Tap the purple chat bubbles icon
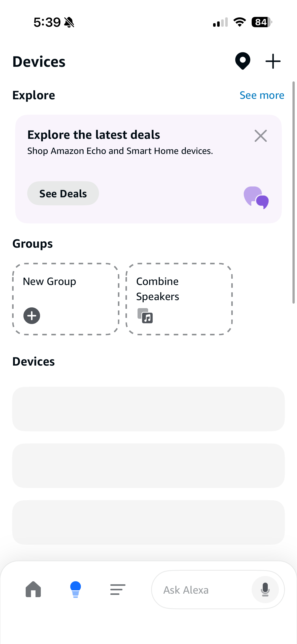 [x=256, y=198]
